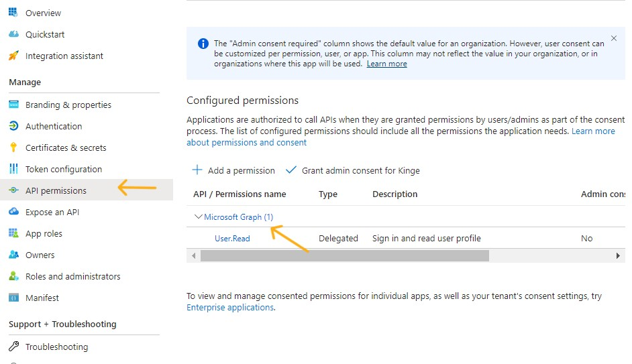This screenshot has height=364, width=632.
Task: Click the Authentication icon in sidebar
Action: tap(13, 126)
